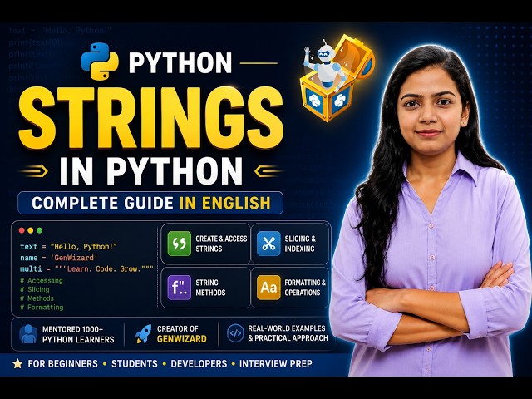The height and width of the screenshot is (399, 532).
Task: Click the star icon before For Beginners
Action: coord(17,364)
